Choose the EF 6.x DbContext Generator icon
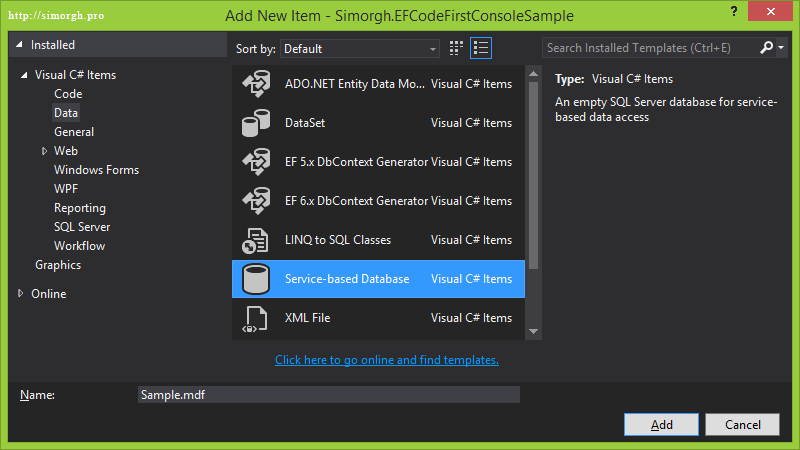The width and height of the screenshot is (800, 450). click(256, 201)
